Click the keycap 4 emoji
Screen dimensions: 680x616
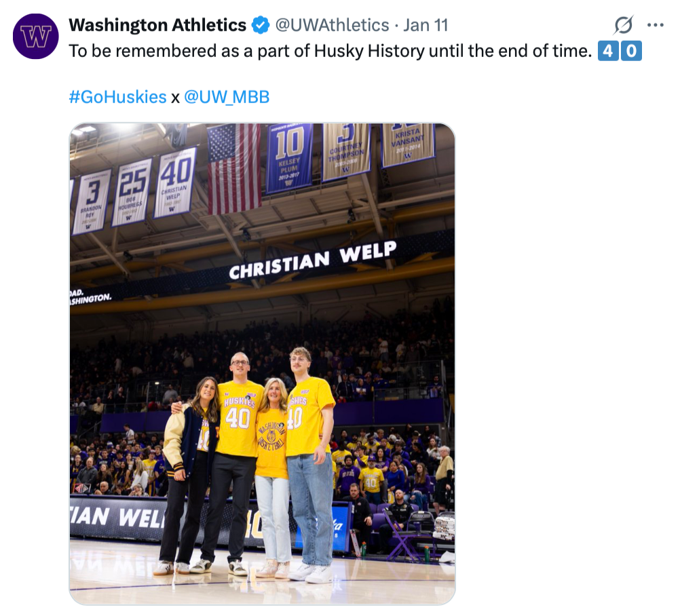(x=608, y=52)
